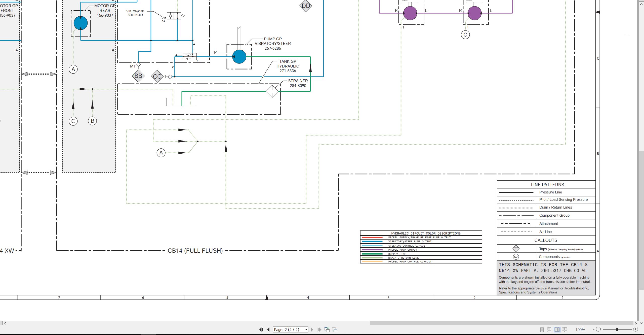Click the 'VIB. ON/OFF SOLENOID' label
Image resolution: width=644 pixels, height=335 pixels.
click(135, 13)
